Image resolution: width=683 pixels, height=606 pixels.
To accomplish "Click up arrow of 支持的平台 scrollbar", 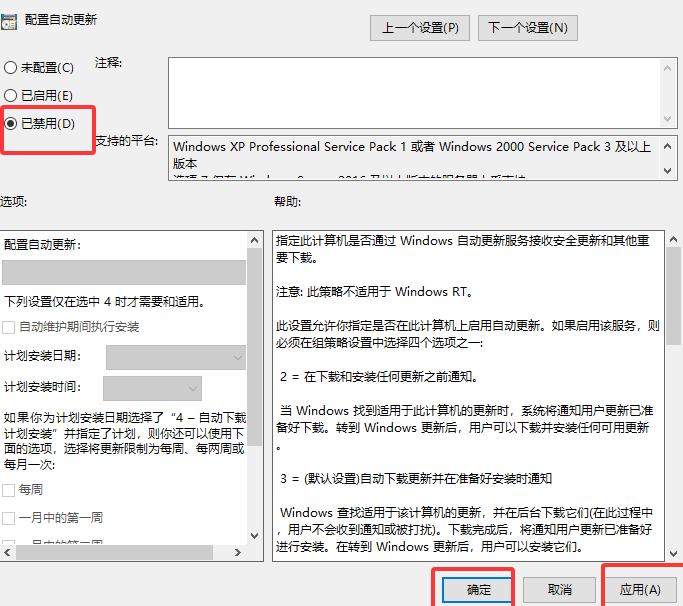I will click(x=667, y=146).
